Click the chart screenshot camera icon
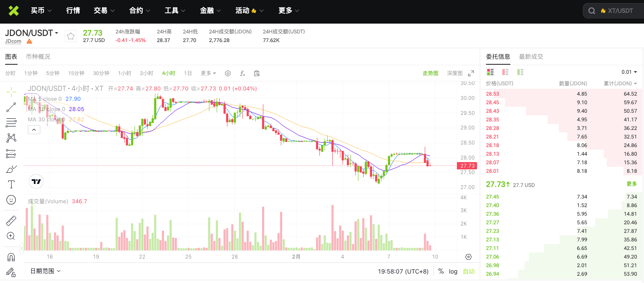 (x=257, y=73)
